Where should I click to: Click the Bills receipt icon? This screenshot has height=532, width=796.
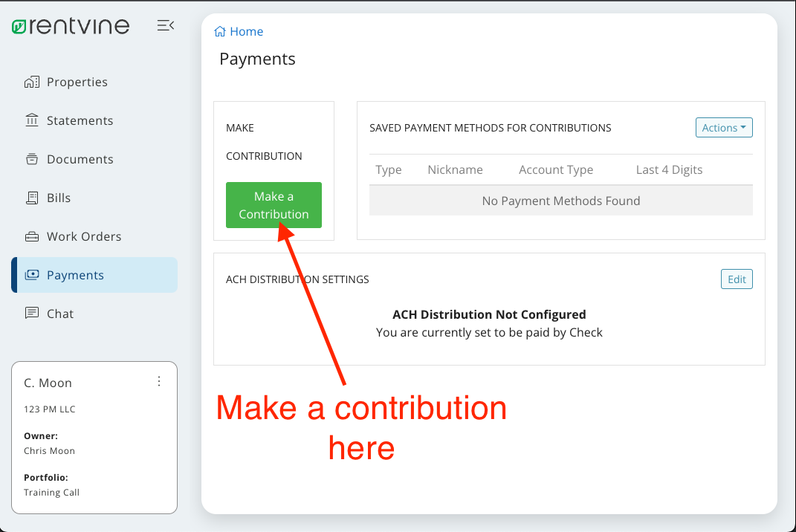[x=31, y=198]
